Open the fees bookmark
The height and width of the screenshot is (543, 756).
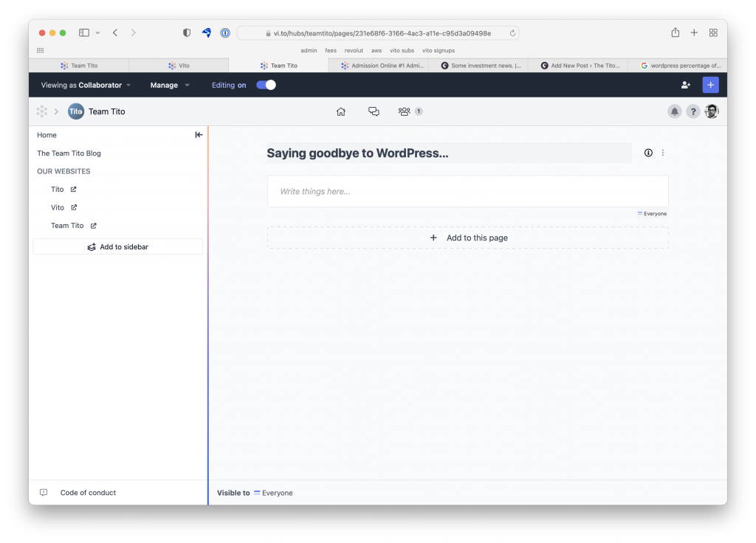(x=331, y=51)
